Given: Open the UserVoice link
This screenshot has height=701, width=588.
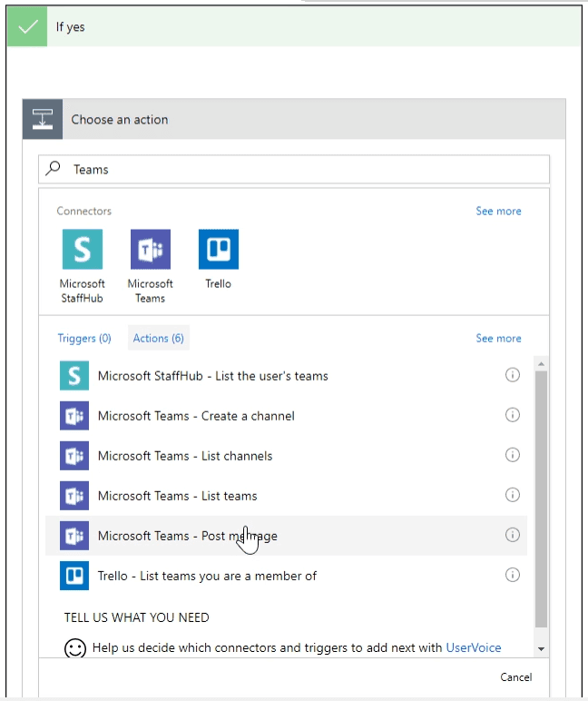Looking at the screenshot, I should [x=473, y=647].
